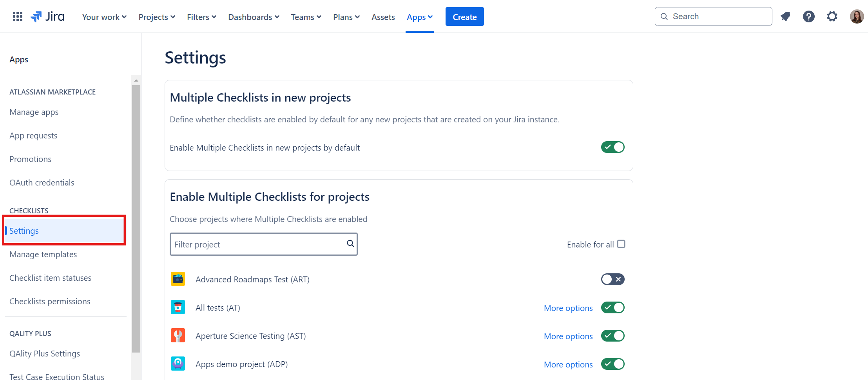This screenshot has height=380, width=868.
Task: Open Promotions in sidebar
Action: [30, 159]
